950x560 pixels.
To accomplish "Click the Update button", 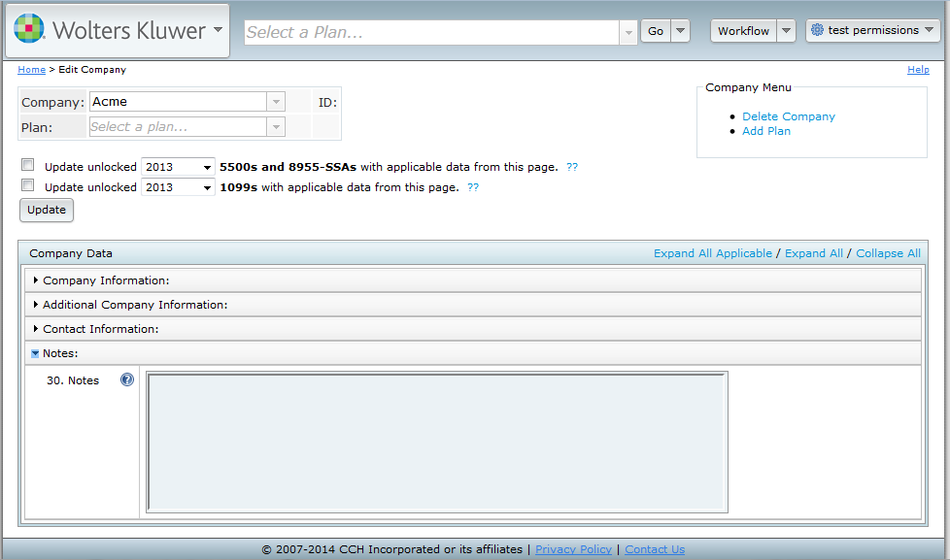I will click(47, 210).
